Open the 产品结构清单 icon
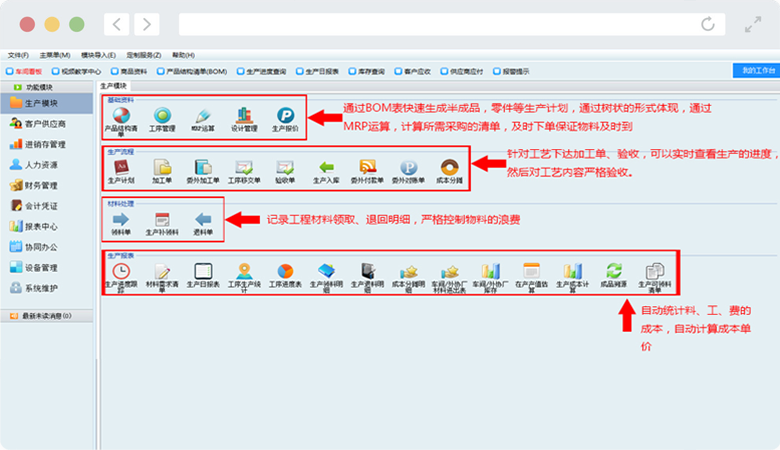780x450 pixels. (121, 116)
